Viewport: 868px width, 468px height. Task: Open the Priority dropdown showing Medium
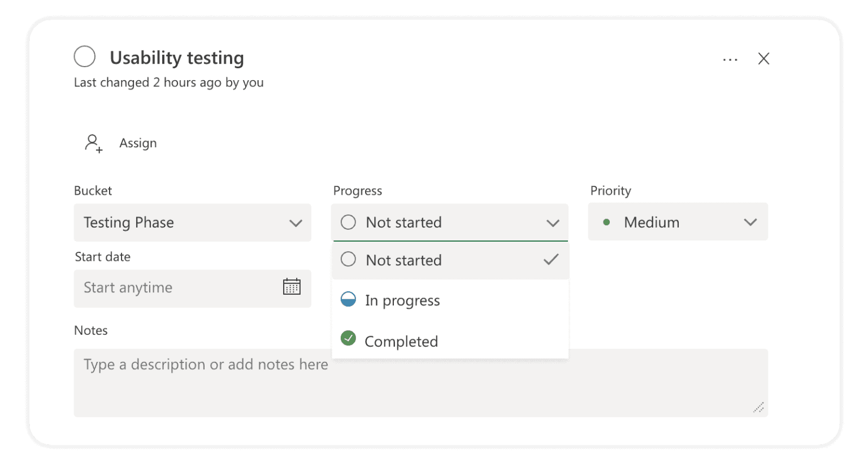[x=678, y=222]
